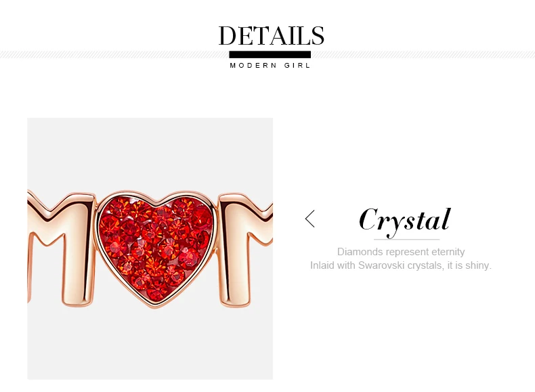Open the MOM pendant product image

150,248
